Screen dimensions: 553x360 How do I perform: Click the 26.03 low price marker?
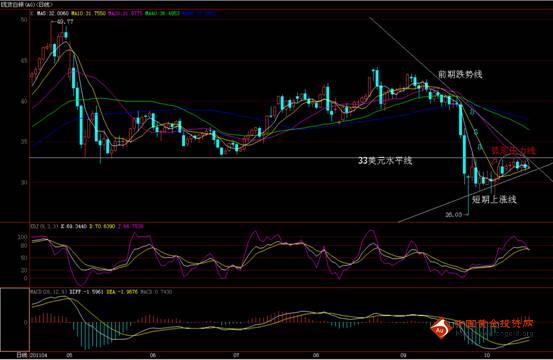coord(453,214)
